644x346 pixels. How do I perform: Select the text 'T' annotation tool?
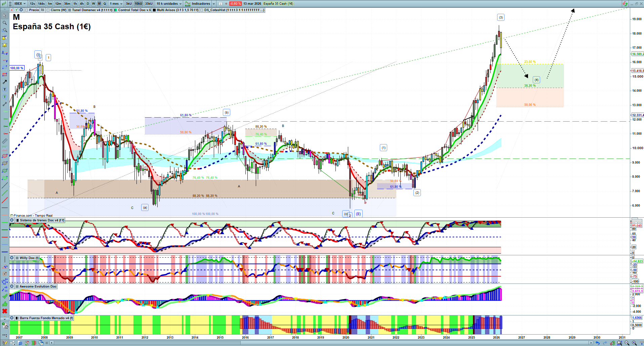pos(5,89)
